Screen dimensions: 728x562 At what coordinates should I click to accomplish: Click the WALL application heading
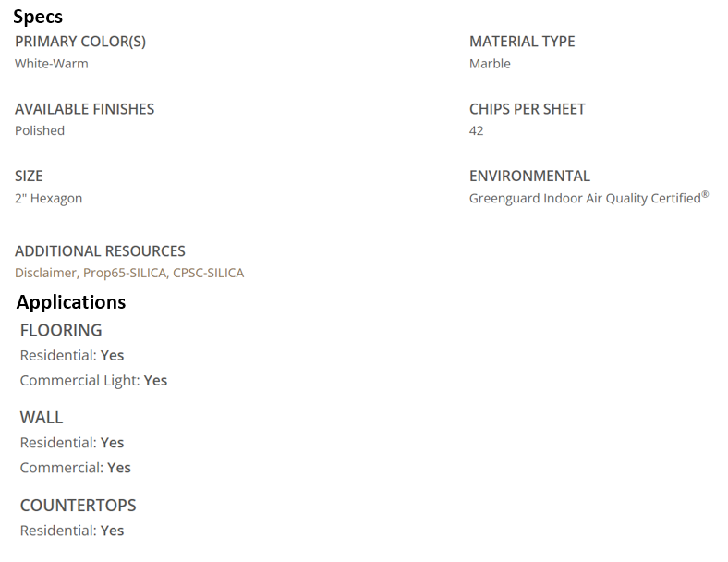[x=42, y=417]
